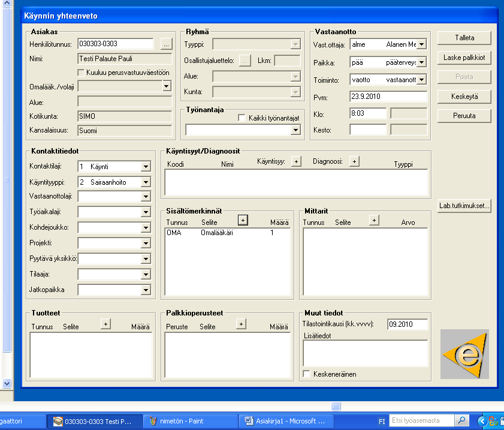The width and height of the screenshot is (504, 430).
Task: Click the Kansalaisuus field Suomi
Action: coord(125,131)
